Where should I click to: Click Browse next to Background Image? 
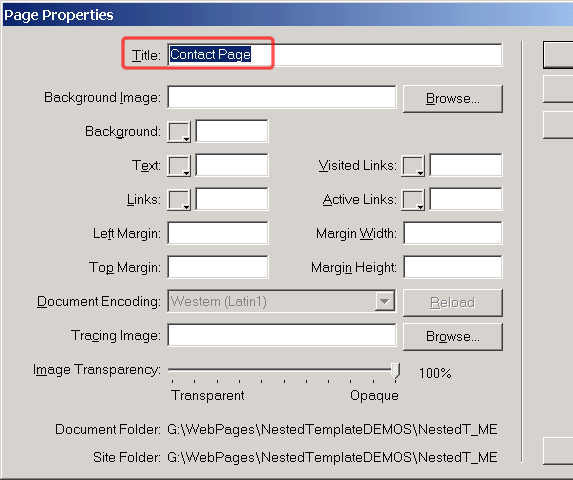(x=453, y=99)
